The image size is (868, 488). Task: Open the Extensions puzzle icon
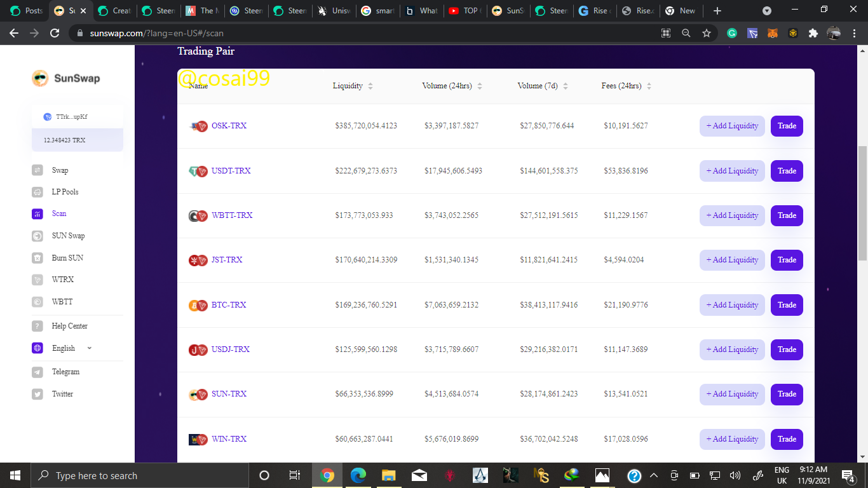(x=813, y=33)
